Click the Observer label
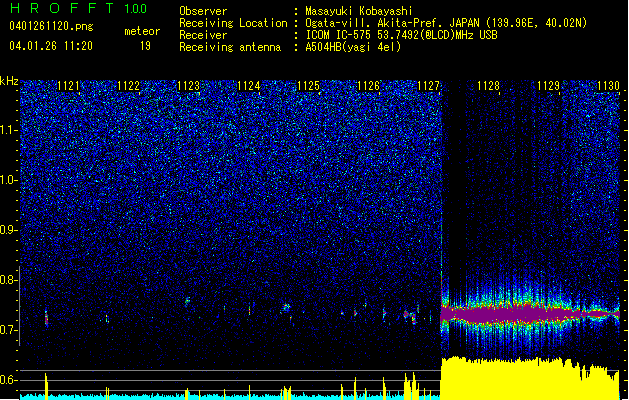The width and height of the screenshot is (629, 400). click(x=203, y=11)
